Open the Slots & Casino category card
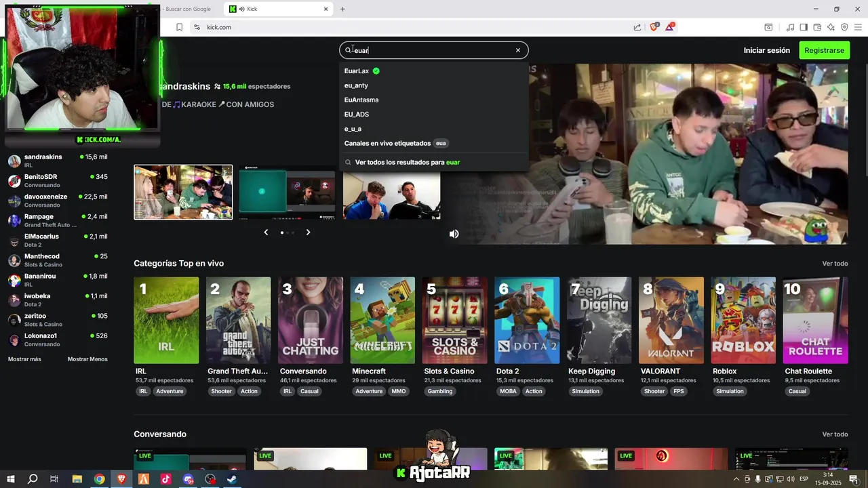This screenshot has height=488, width=868. tap(455, 321)
